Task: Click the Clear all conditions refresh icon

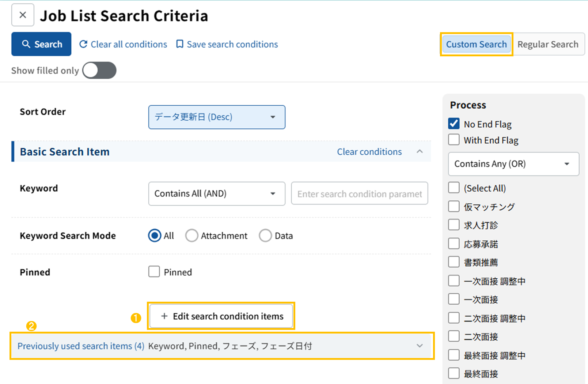Action: tap(83, 44)
